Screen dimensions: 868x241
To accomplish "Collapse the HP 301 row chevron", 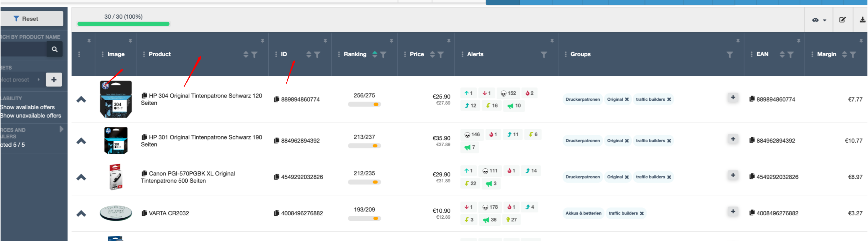I will tap(81, 141).
